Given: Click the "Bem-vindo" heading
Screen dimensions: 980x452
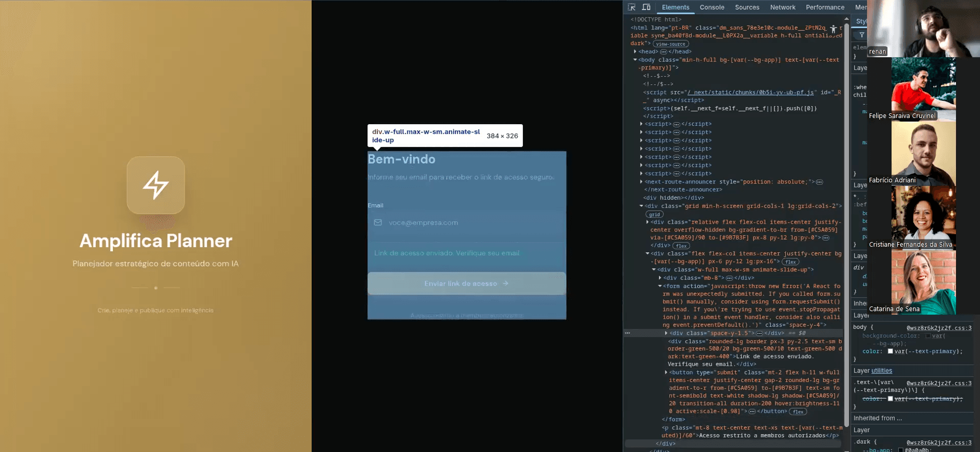Looking at the screenshot, I should click(401, 159).
